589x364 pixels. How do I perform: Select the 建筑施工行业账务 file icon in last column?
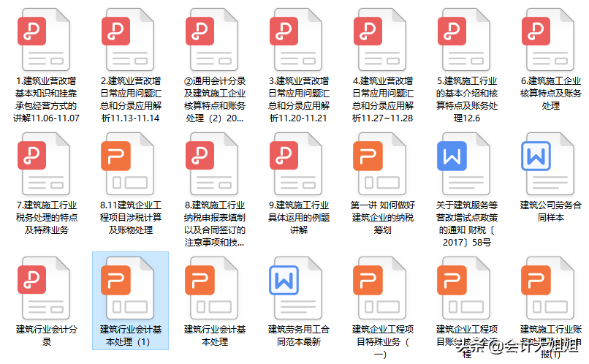tap(549, 288)
